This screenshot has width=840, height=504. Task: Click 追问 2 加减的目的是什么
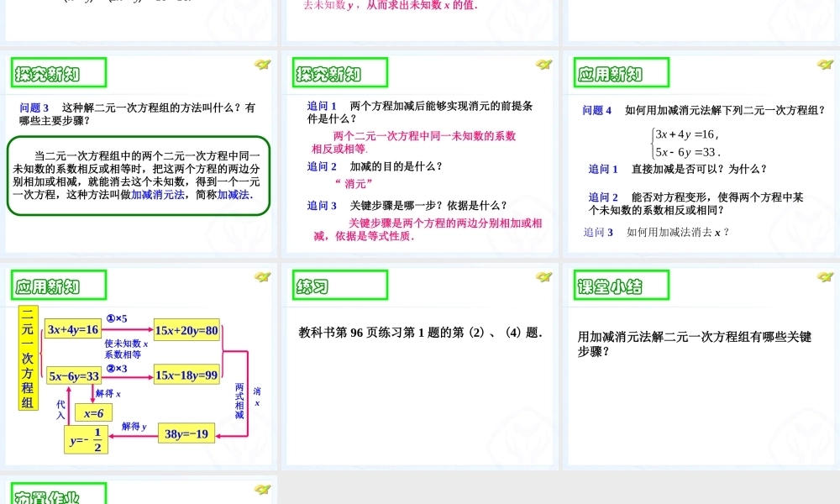click(375, 166)
